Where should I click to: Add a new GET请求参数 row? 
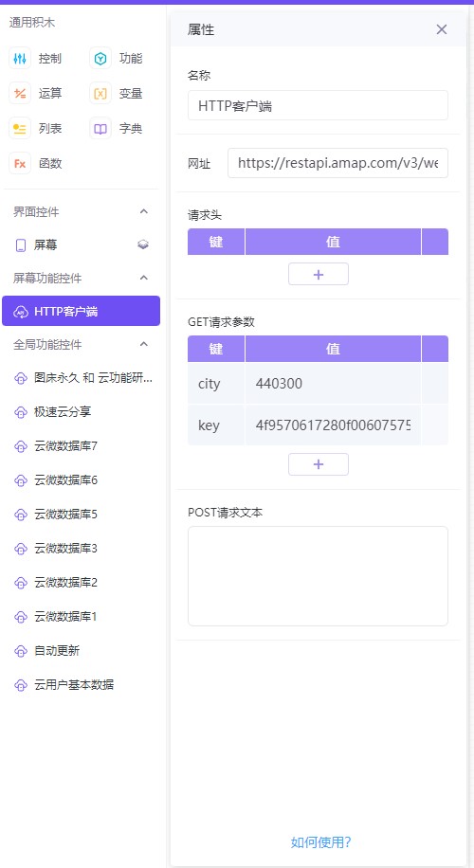tap(319, 464)
